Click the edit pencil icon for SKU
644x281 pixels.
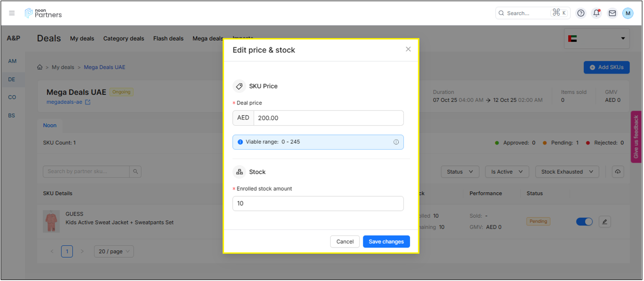tap(604, 222)
